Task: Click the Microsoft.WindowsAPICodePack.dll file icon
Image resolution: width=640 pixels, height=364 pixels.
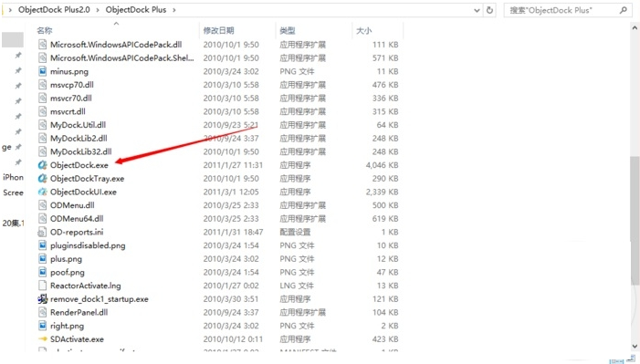Action: click(42, 45)
